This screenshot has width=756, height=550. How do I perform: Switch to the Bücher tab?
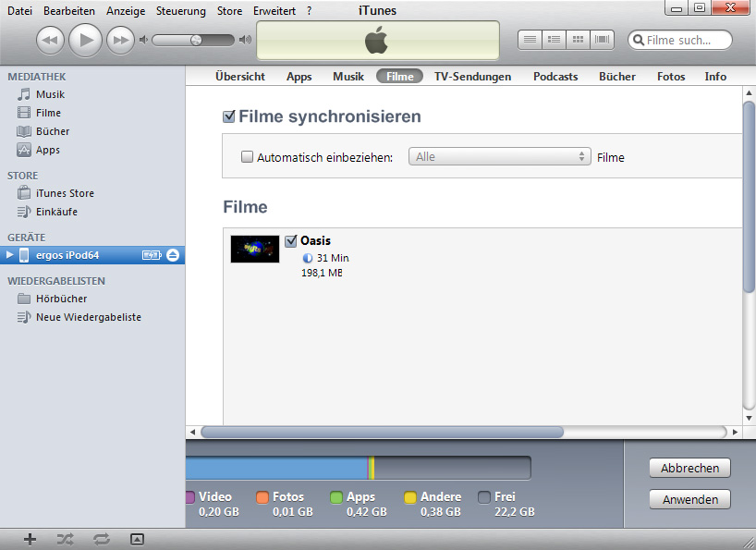coord(617,77)
